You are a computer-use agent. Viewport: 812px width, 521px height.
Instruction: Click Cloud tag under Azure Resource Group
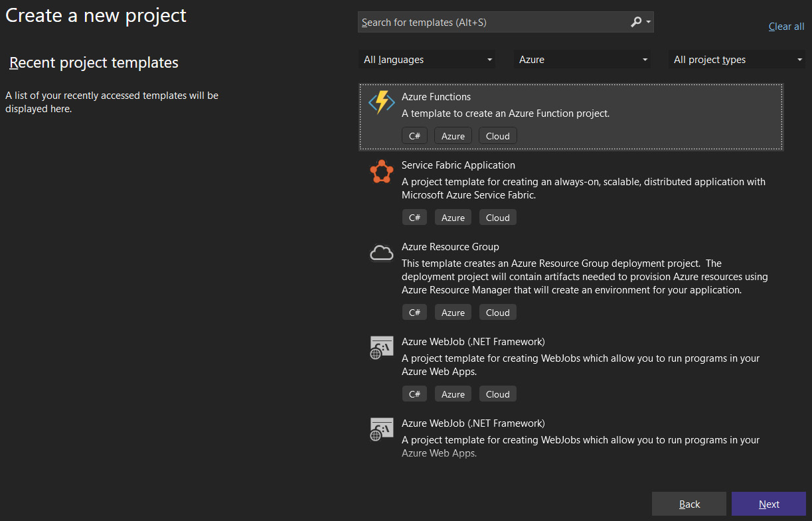click(x=497, y=313)
